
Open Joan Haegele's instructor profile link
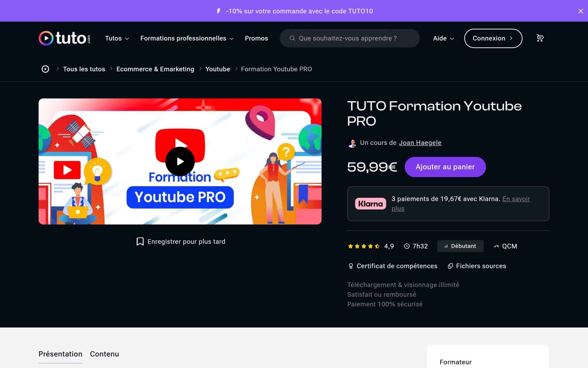(420, 143)
